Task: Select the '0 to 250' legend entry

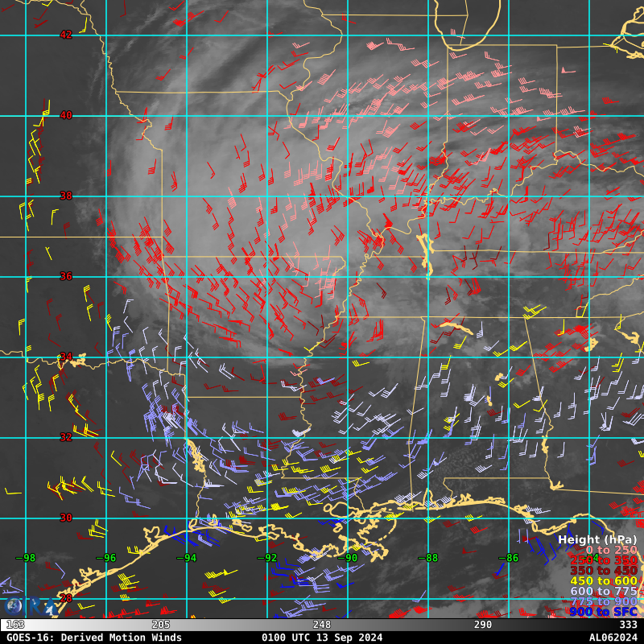Action: (x=611, y=550)
